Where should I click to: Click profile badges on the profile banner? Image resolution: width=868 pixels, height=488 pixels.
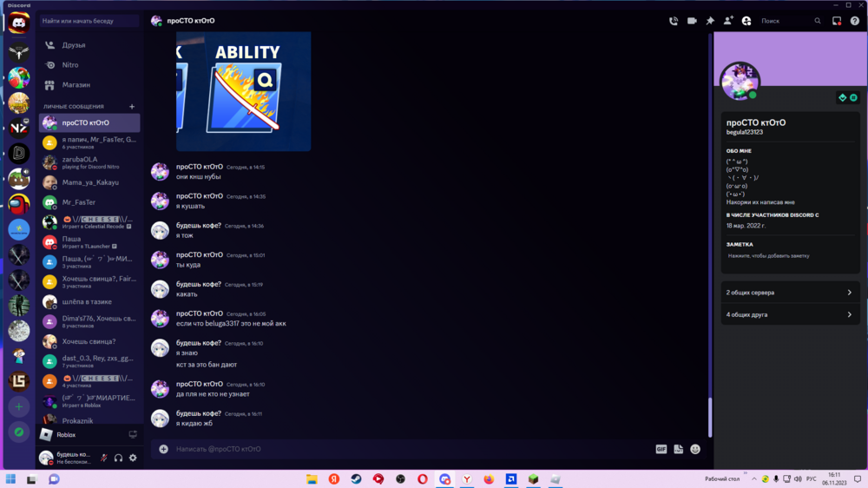847,98
